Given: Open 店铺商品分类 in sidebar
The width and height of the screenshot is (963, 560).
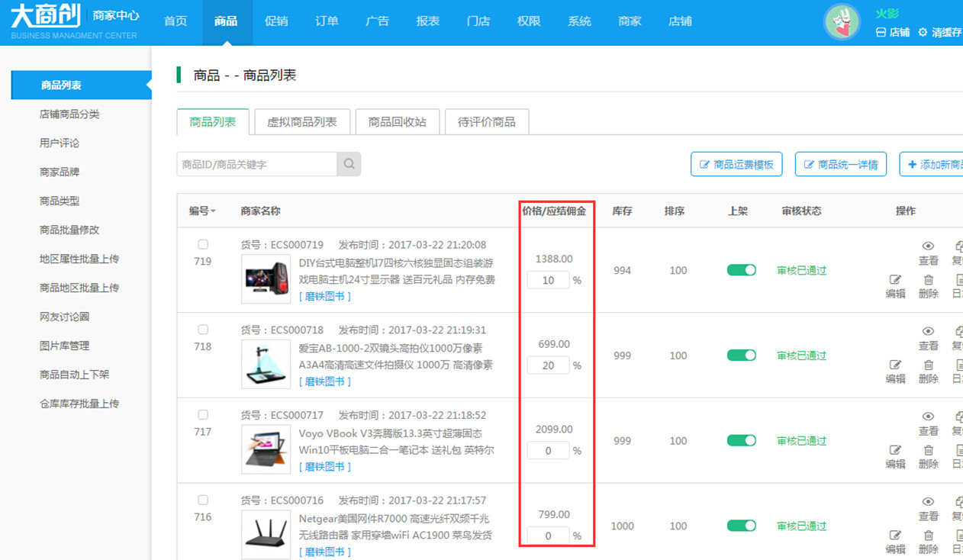Looking at the screenshot, I should tap(69, 114).
